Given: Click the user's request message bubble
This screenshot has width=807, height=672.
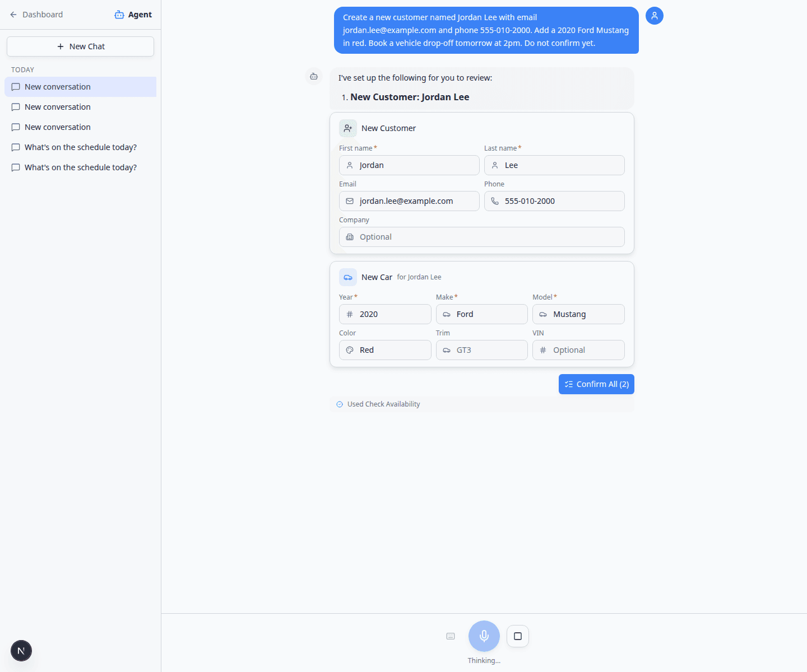Looking at the screenshot, I should point(486,30).
